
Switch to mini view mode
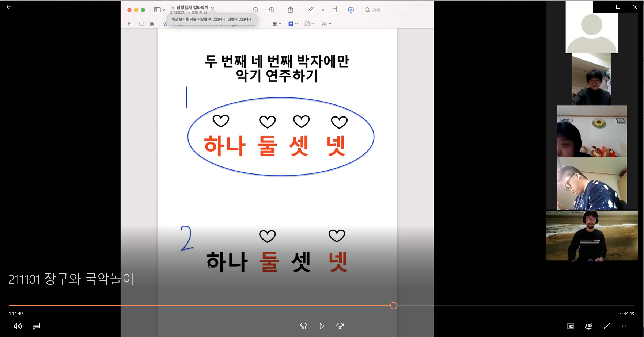click(570, 326)
